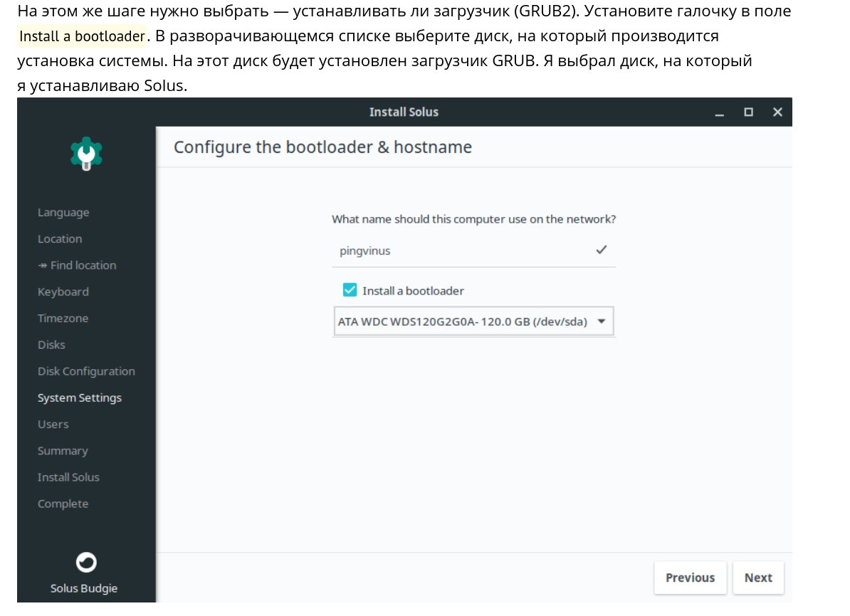Maximize the Install Solus window

click(748, 112)
